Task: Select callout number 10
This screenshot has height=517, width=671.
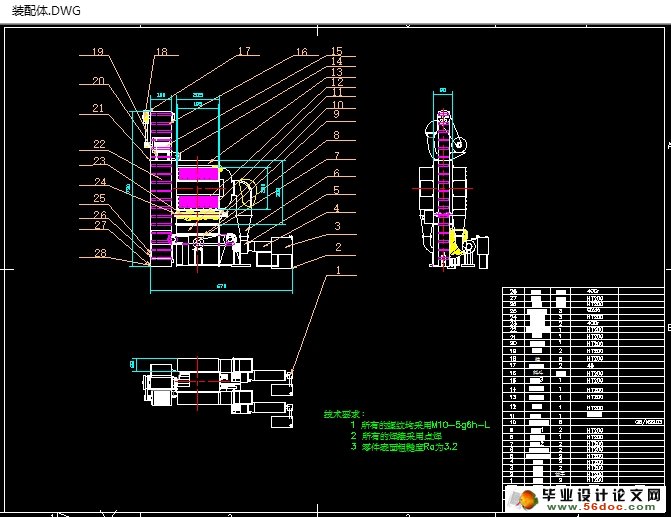Action: [x=337, y=104]
